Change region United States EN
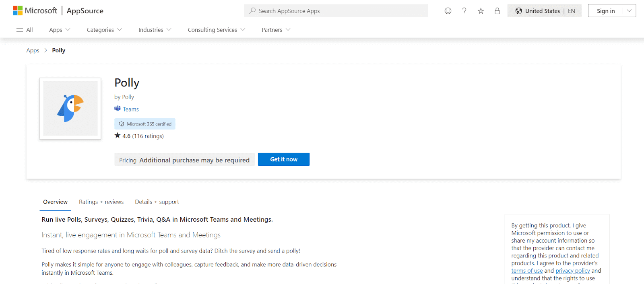 [x=545, y=11]
